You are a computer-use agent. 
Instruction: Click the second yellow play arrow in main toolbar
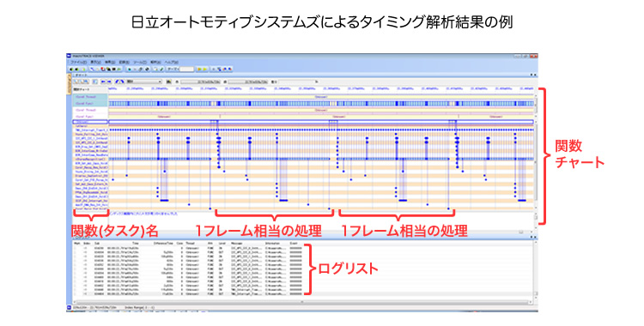tap(205, 69)
